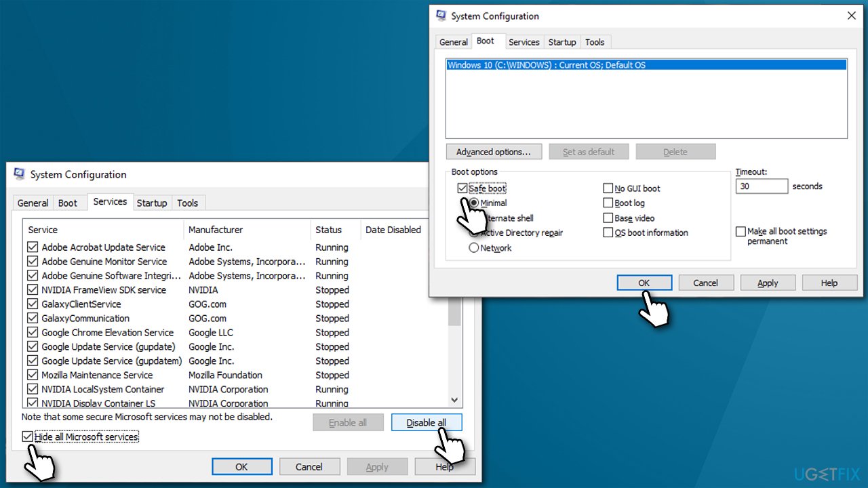Select the Network boot radio button
Screen dimensions: 868x488
coord(474,247)
